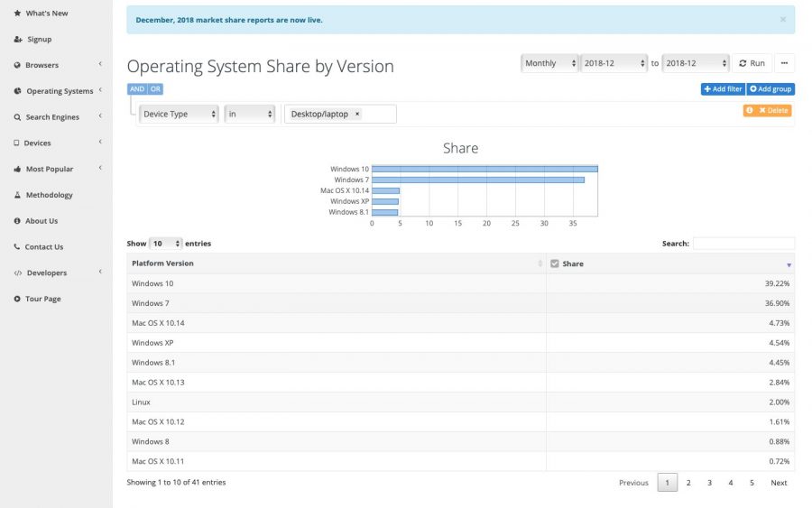Open the Methodology sidebar item
The image size is (812, 508).
tap(50, 195)
